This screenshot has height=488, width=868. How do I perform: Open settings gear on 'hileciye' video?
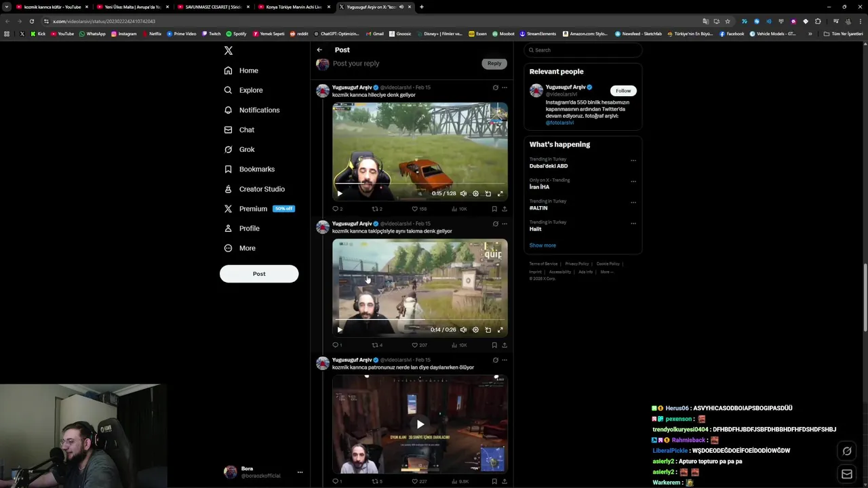pyautogui.click(x=475, y=194)
